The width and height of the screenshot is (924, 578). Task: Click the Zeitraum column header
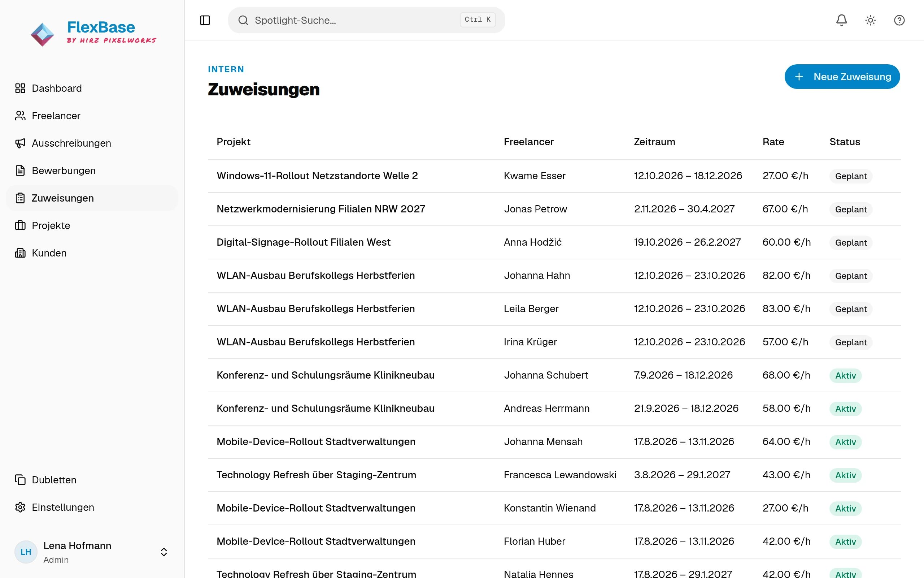coord(654,142)
